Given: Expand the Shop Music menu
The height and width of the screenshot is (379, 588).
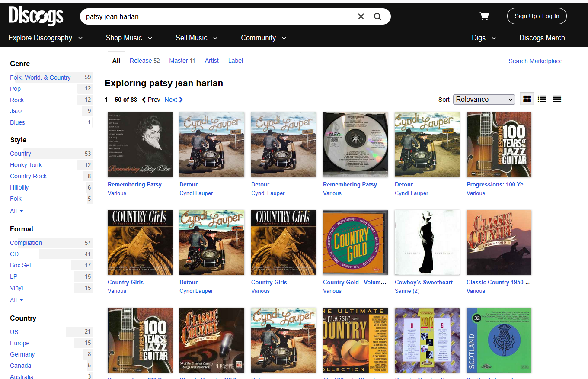Looking at the screenshot, I should [129, 38].
